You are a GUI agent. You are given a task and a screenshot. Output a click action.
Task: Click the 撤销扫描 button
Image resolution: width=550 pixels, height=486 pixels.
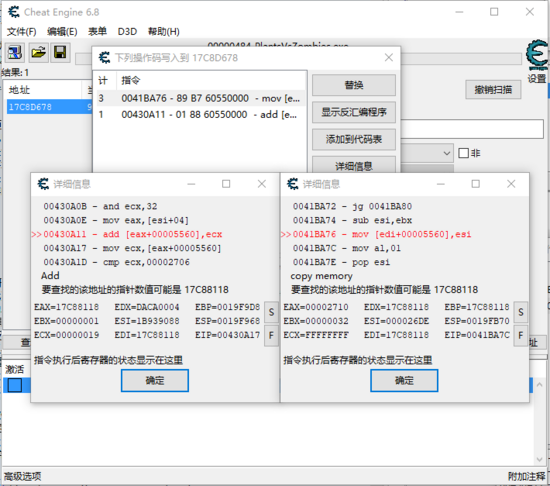pyautogui.click(x=493, y=90)
